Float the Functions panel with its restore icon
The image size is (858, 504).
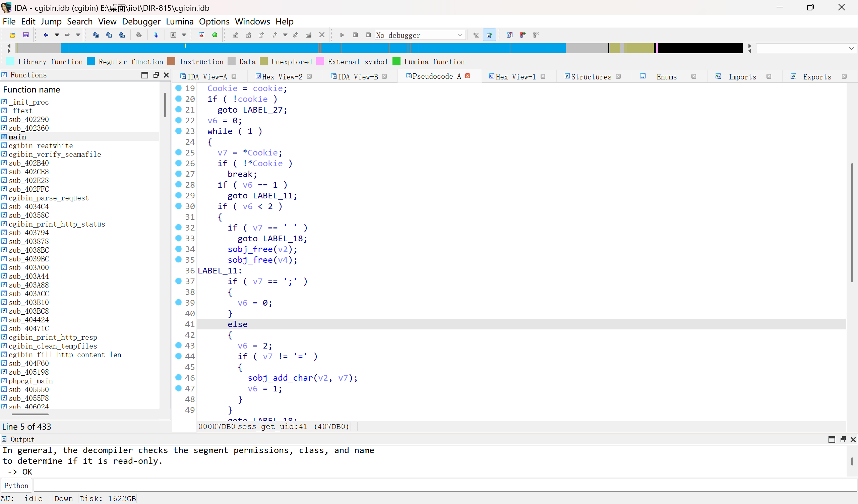coord(156,75)
